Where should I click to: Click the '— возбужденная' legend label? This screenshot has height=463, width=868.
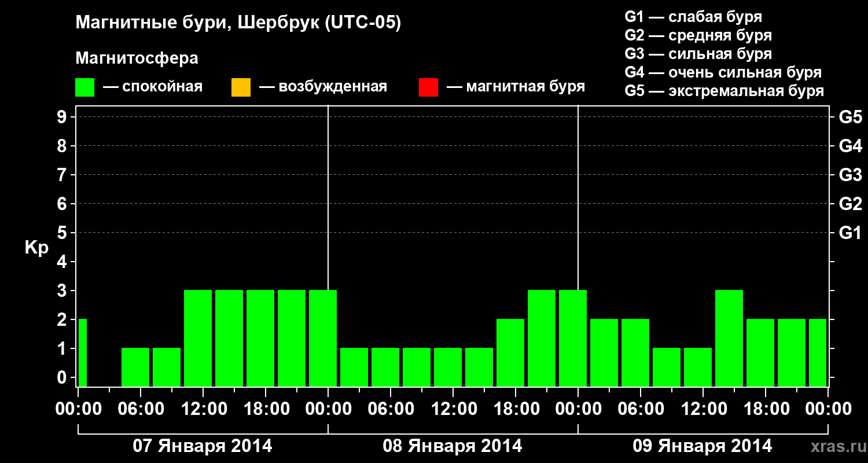click(323, 87)
